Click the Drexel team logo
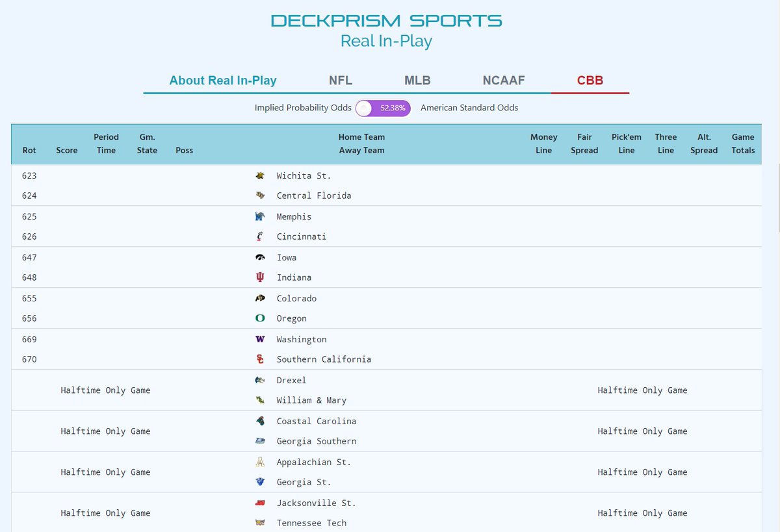The width and height of the screenshot is (780, 532). (x=260, y=380)
